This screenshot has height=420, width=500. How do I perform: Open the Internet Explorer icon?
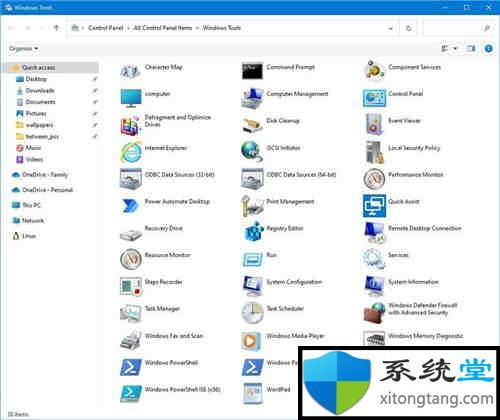click(131, 152)
